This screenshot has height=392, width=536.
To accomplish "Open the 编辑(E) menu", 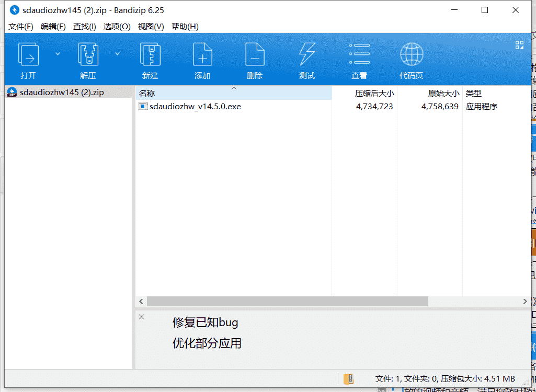I will pos(53,27).
